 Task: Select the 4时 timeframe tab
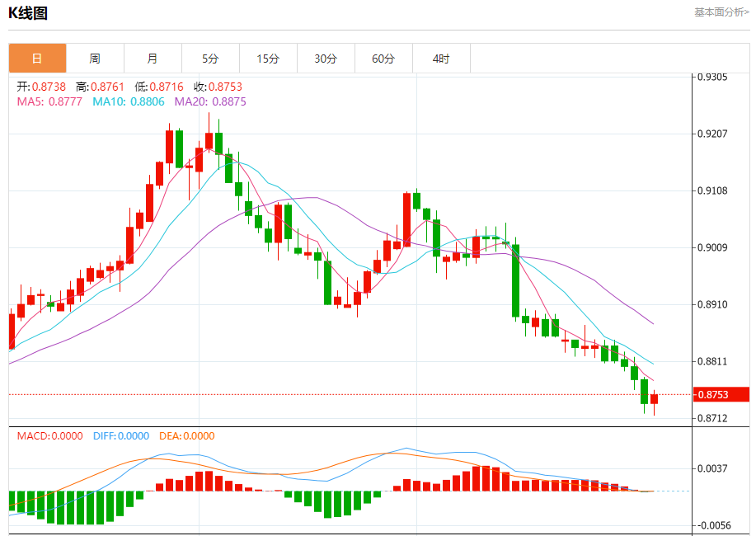441,59
